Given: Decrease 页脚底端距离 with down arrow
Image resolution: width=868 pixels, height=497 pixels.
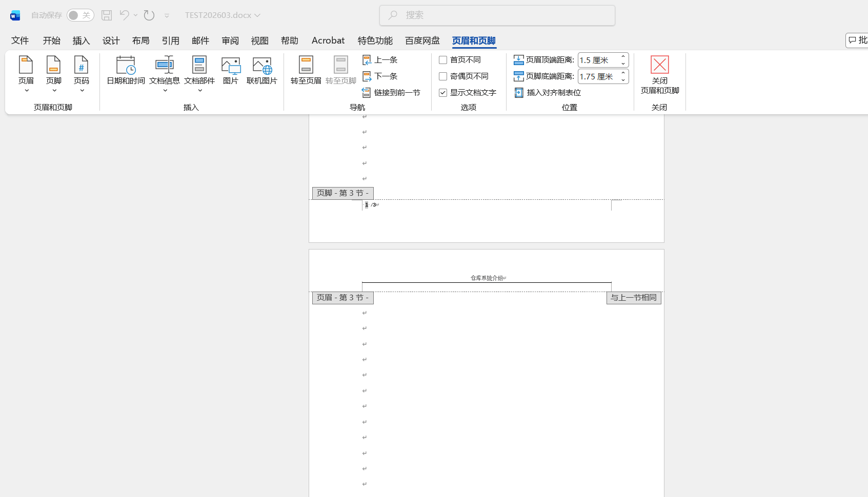Looking at the screenshot, I should 623,80.
